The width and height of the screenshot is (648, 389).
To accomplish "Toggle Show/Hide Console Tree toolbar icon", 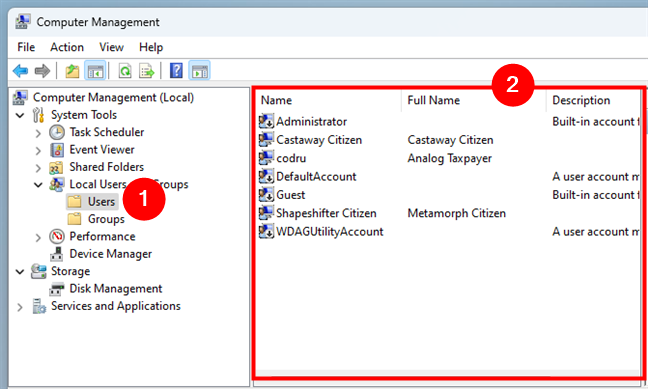I will tap(95, 71).
